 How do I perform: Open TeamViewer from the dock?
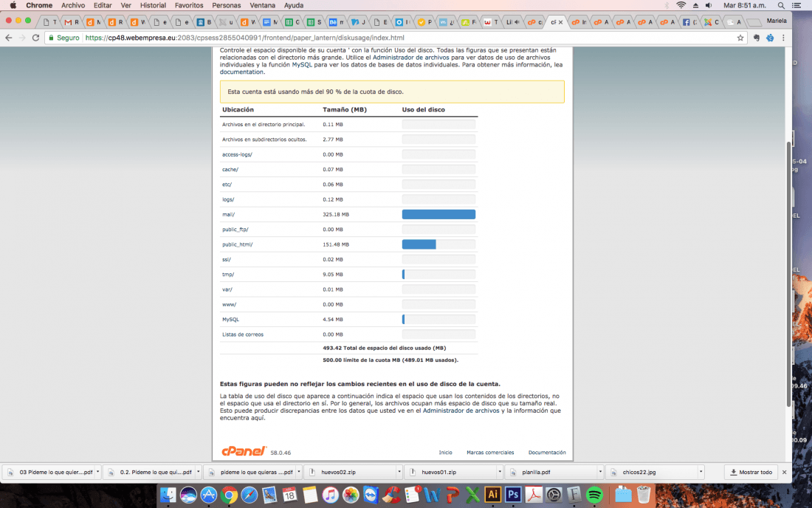click(x=371, y=495)
